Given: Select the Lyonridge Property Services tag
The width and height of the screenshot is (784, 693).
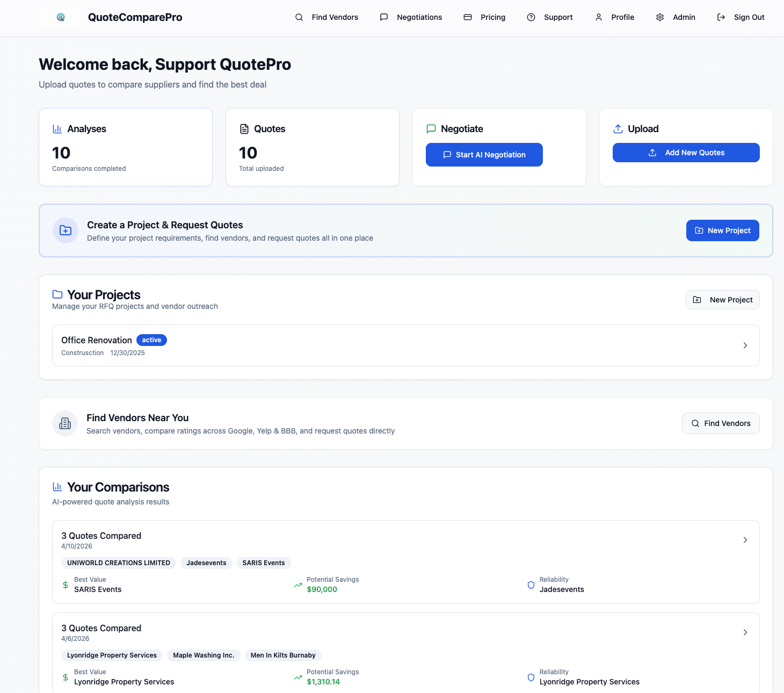Looking at the screenshot, I should (x=112, y=655).
